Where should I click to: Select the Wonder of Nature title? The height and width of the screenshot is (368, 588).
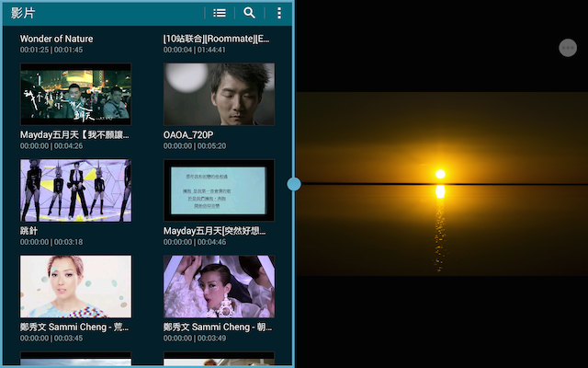tap(57, 39)
